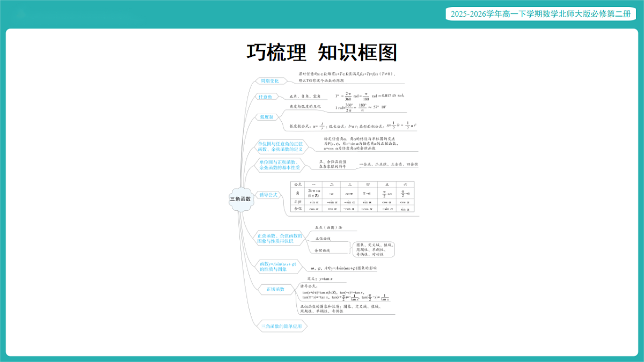Click the title '巧梳理 知识框图'
Screen dimensions: 644x362
[322, 53]
